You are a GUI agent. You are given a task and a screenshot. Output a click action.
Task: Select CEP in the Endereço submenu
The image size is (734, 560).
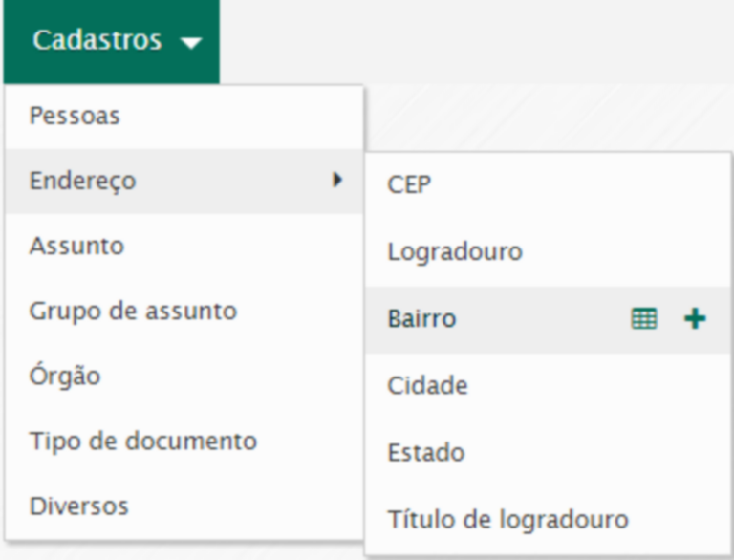pyautogui.click(x=409, y=184)
